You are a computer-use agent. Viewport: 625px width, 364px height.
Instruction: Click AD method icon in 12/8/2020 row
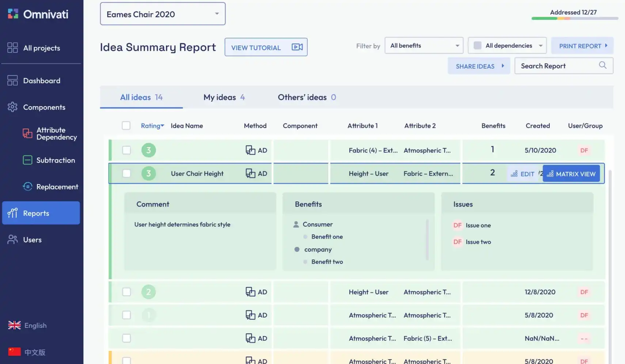pyautogui.click(x=250, y=292)
